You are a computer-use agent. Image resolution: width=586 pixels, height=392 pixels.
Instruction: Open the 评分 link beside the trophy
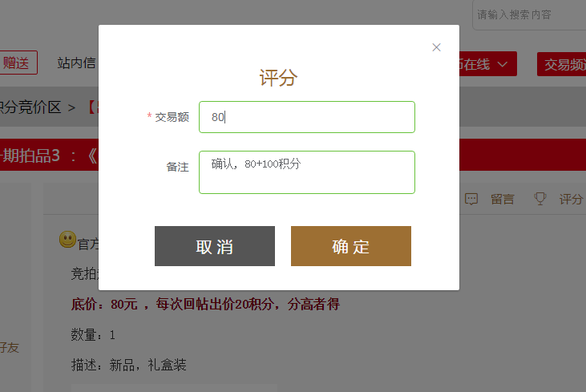coord(571,199)
